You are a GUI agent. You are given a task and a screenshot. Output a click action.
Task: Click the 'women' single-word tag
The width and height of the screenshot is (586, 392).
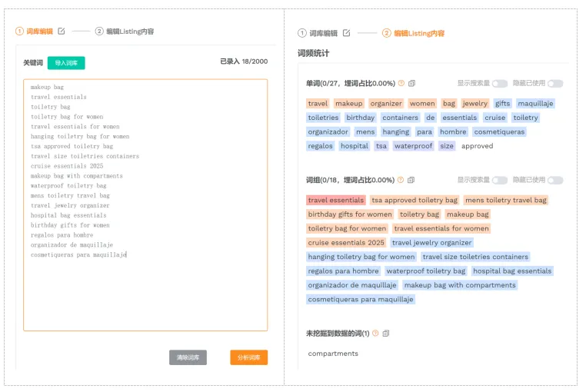(x=422, y=104)
